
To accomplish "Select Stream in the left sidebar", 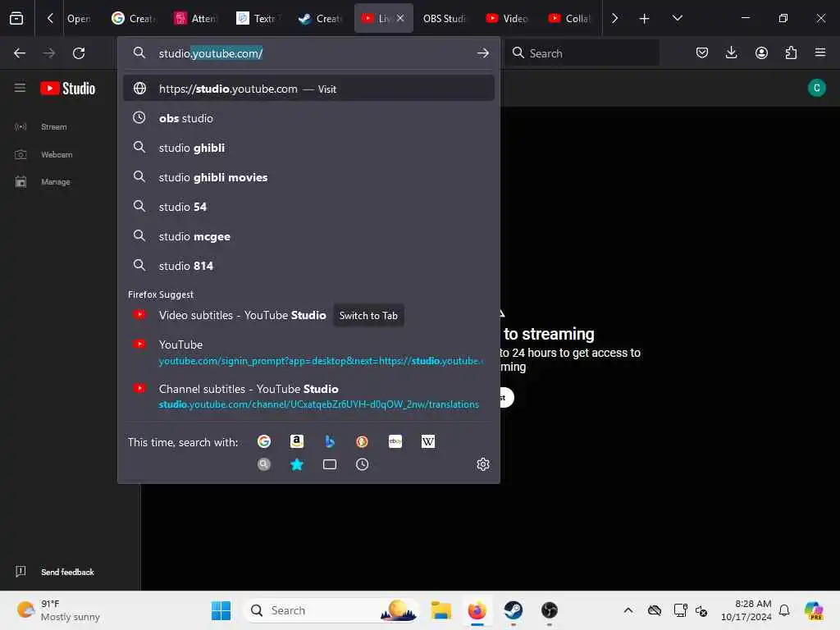I will [53, 127].
